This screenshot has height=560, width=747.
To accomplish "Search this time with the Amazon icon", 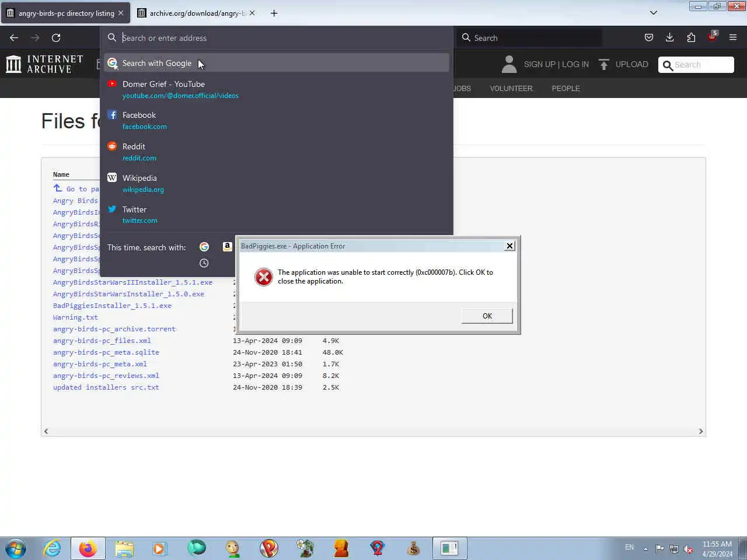I will 228,247.
